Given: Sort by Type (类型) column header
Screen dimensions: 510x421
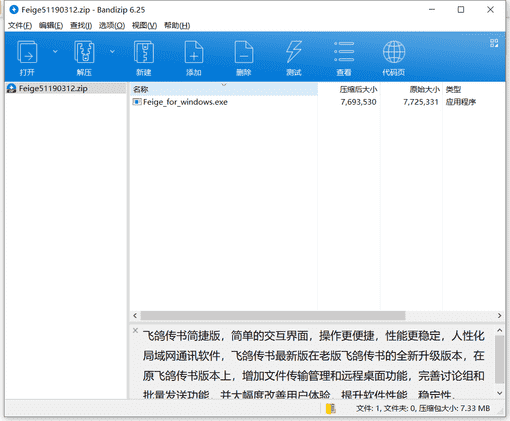Looking at the screenshot, I should tap(473, 89).
